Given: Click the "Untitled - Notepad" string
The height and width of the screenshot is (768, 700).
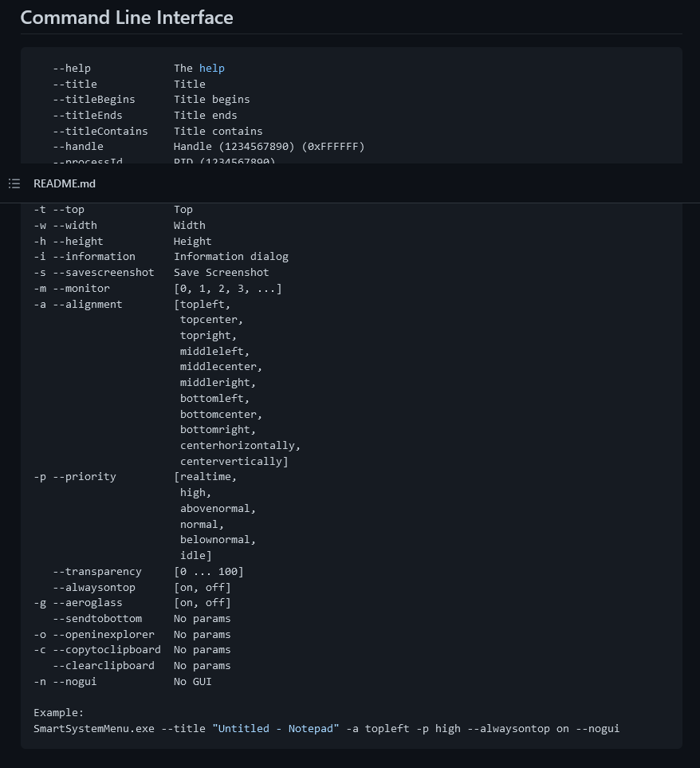Looking at the screenshot, I should [276, 728].
